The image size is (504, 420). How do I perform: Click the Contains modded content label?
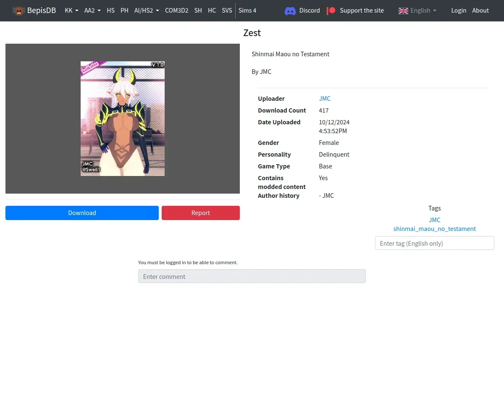click(282, 182)
